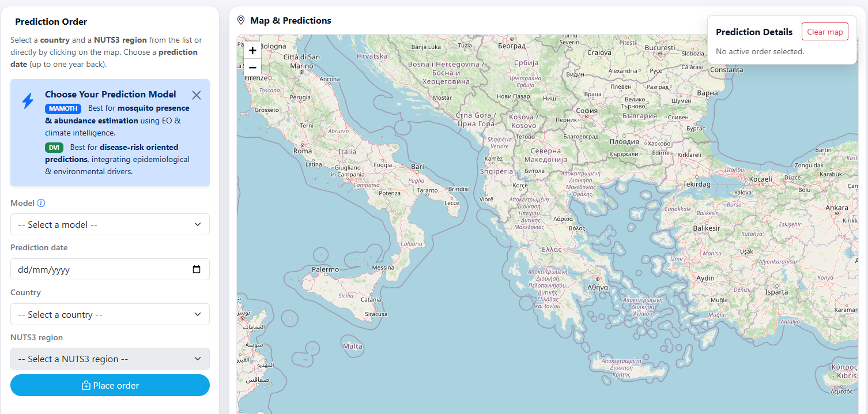
Task: Click the Prediction Details panel heading
Action: (x=754, y=32)
